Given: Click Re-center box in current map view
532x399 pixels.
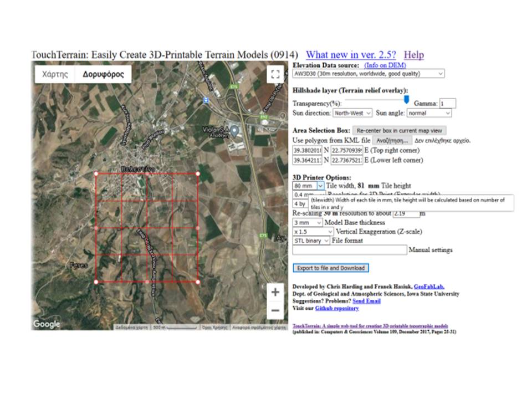Looking at the screenshot, I should tap(400, 131).
